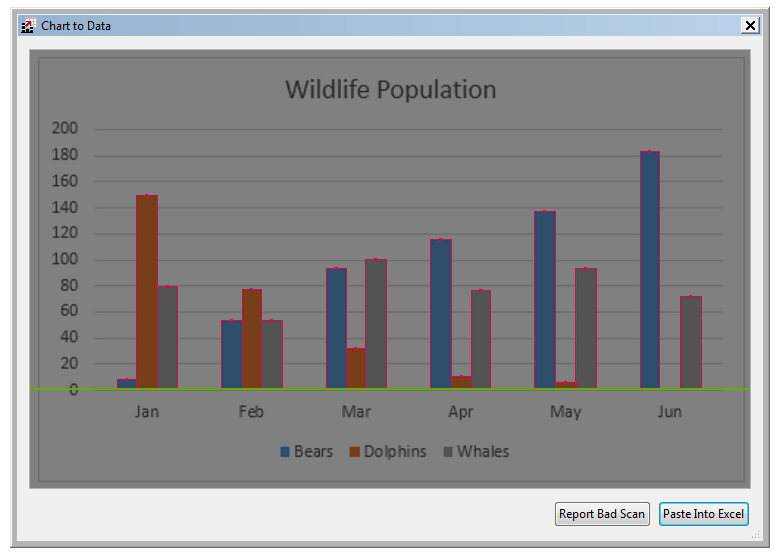Click the Report Bad Scan button
Screen dimensions: 784x559
point(602,514)
